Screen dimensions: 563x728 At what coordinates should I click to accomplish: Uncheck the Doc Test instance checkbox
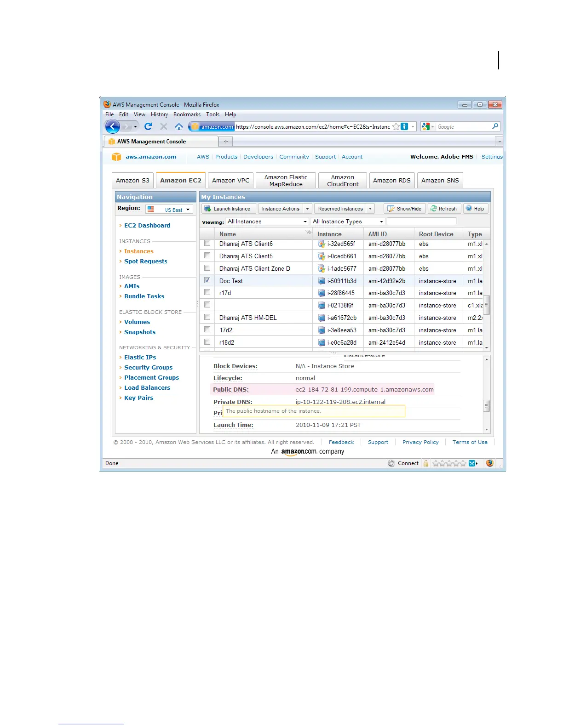pyautogui.click(x=207, y=280)
